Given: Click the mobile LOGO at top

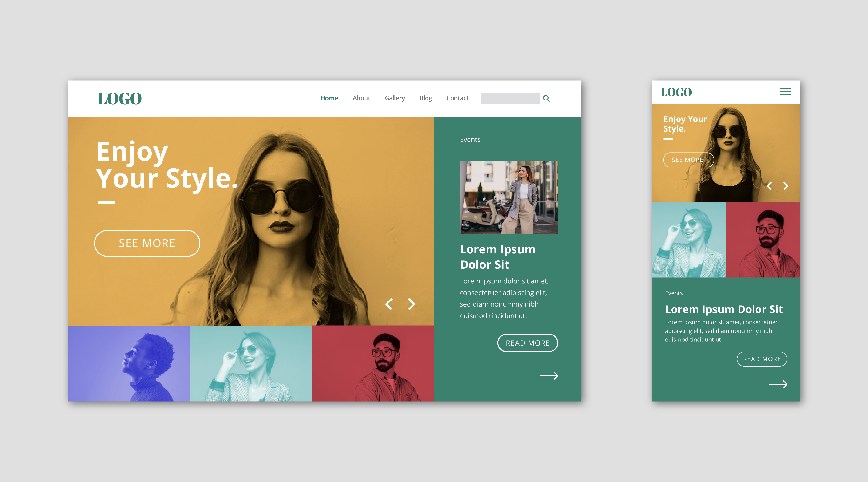Looking at the screenshot, I should tap(676, 92).
